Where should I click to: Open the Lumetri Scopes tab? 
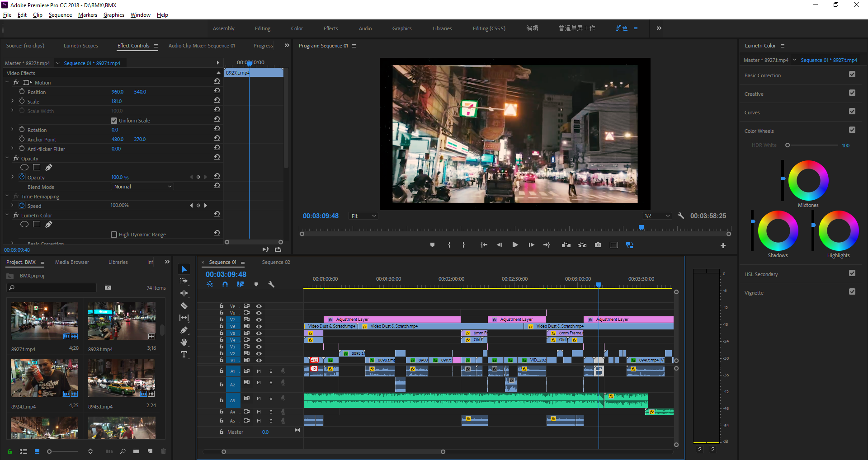click(x=80, y=46)
